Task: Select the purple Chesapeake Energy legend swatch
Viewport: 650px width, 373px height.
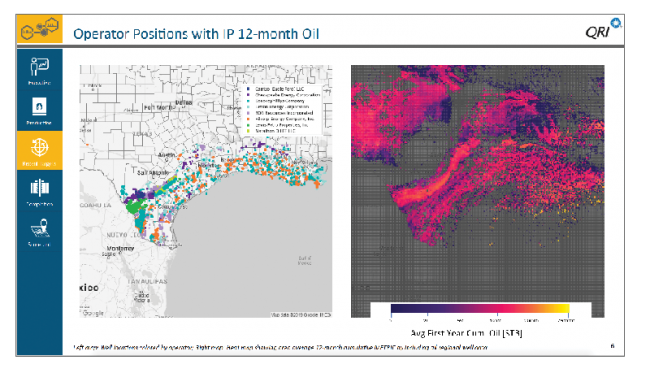Action: [x=248, y=95]
